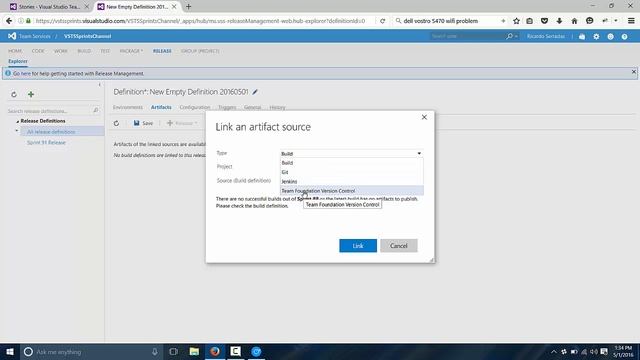Dismiss the Release Management info banner
The image size is (640, 360).
click(x=633, y=72)
